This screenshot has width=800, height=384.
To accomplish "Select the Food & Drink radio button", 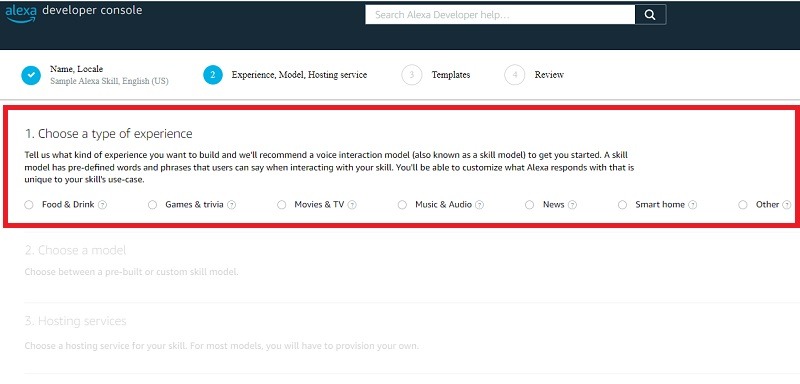I will (x=29, y=205).
